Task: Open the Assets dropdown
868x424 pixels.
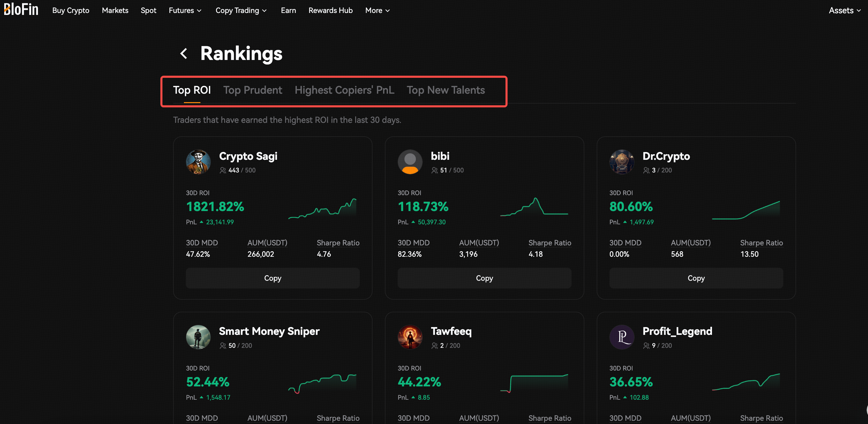Action: 844,10
